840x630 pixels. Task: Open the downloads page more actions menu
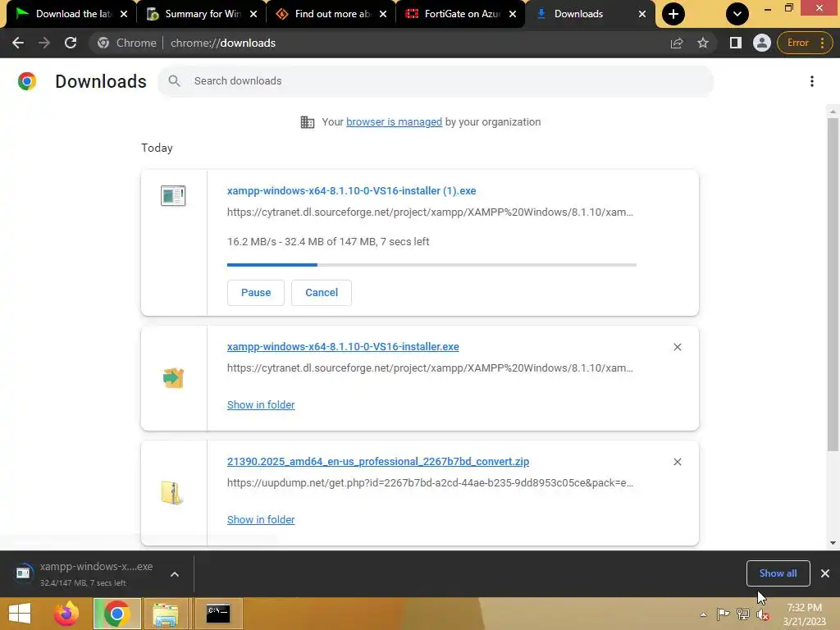point(812,81)
